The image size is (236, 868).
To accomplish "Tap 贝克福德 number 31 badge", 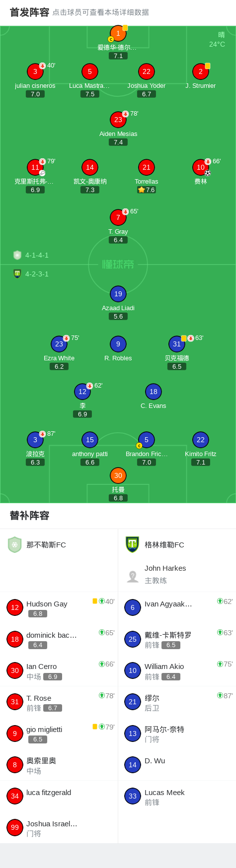I will pyautogui.click(x=177, y=344).
